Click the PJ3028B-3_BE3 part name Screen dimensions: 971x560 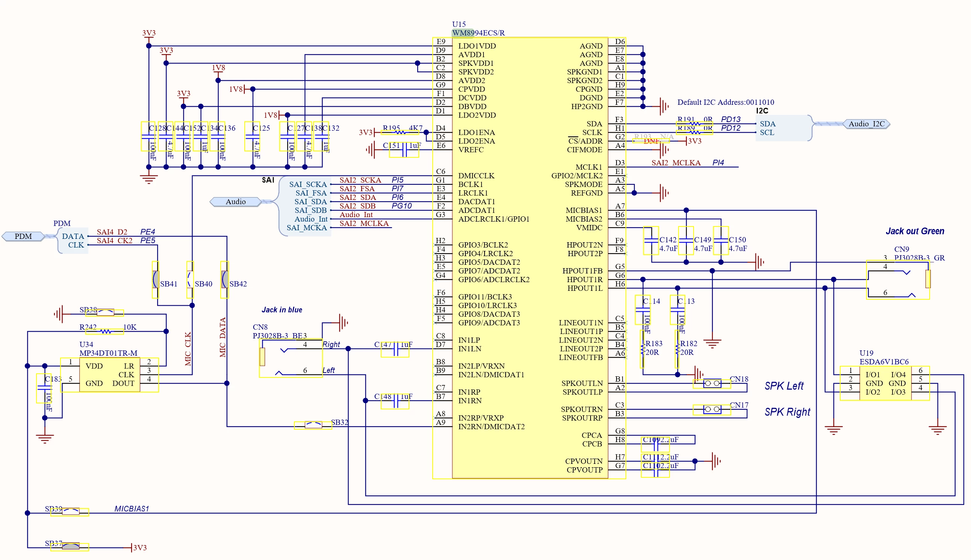pos(279,336)
